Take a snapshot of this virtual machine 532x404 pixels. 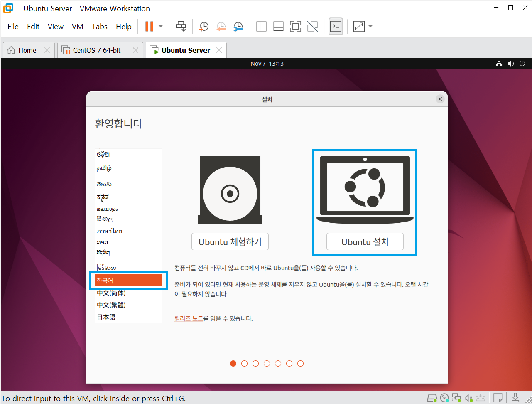204,27
